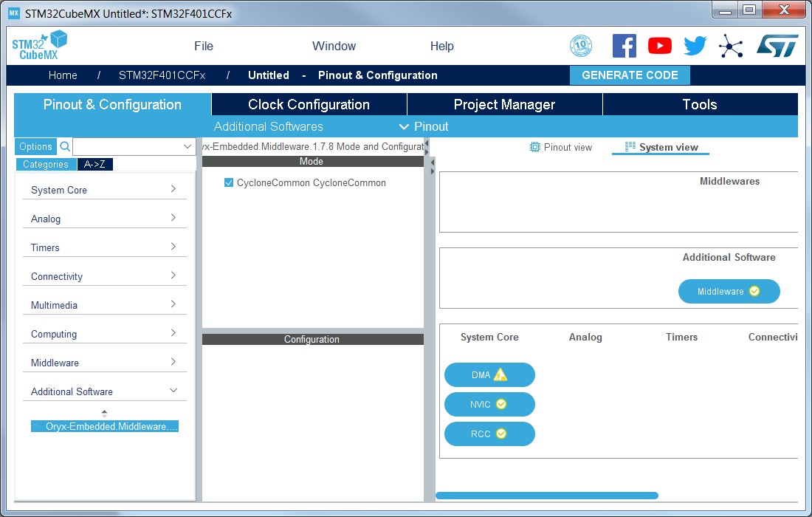The image size is (812, 517).
Task: Go to Home breadcrumb
Action: tap(63, 75)
